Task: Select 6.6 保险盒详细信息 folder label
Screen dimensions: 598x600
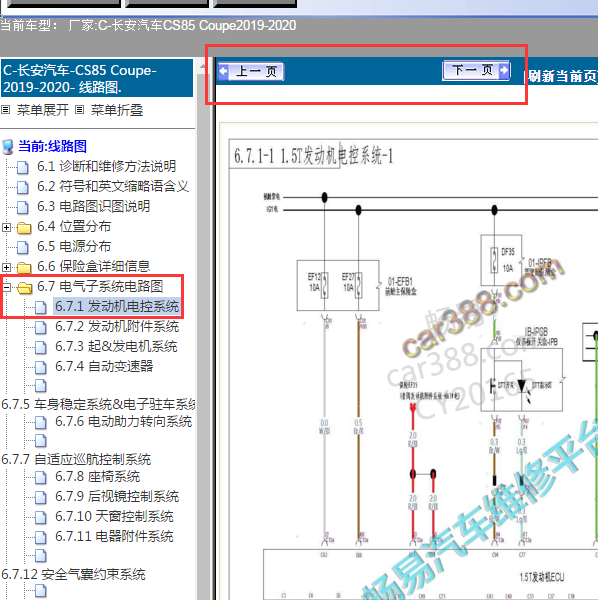Action: [93, 266]
